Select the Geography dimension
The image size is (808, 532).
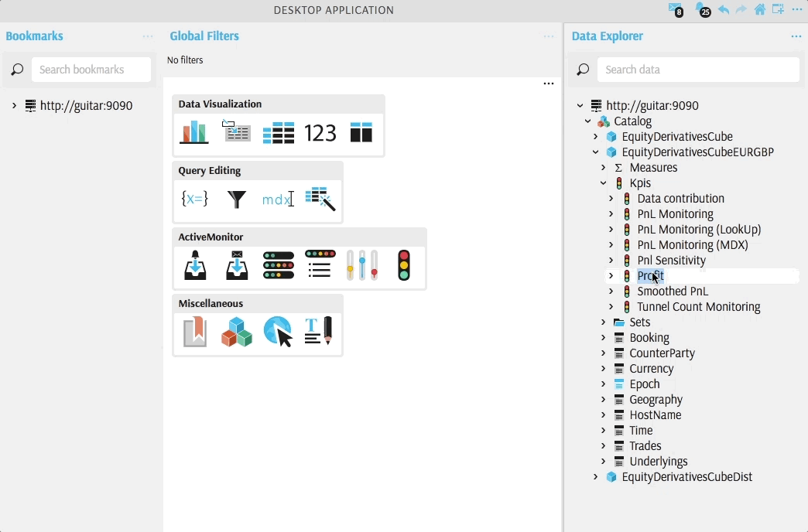click(x=656, y=399)
